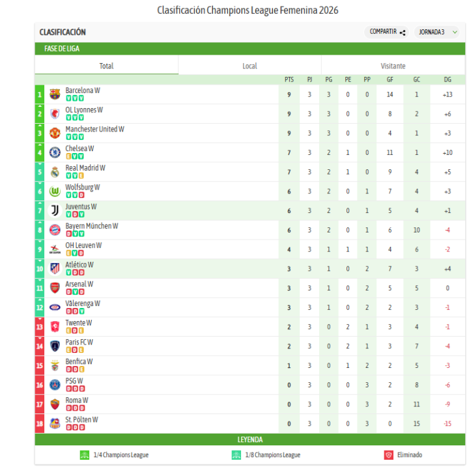Screen dimensions: 469x476
Task: Click the share icon next to Compartir
Action: tap(403, 32)
